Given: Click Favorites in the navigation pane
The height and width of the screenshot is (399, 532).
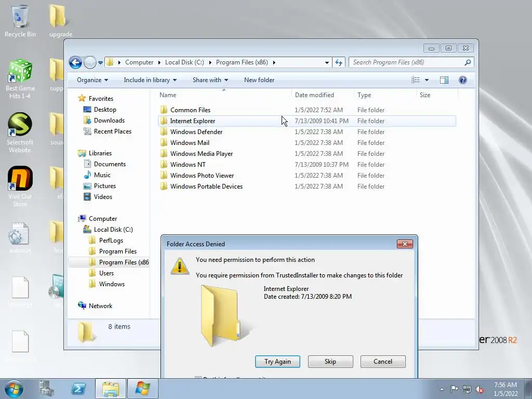Looking at the screenshot, I should (101, 99).
